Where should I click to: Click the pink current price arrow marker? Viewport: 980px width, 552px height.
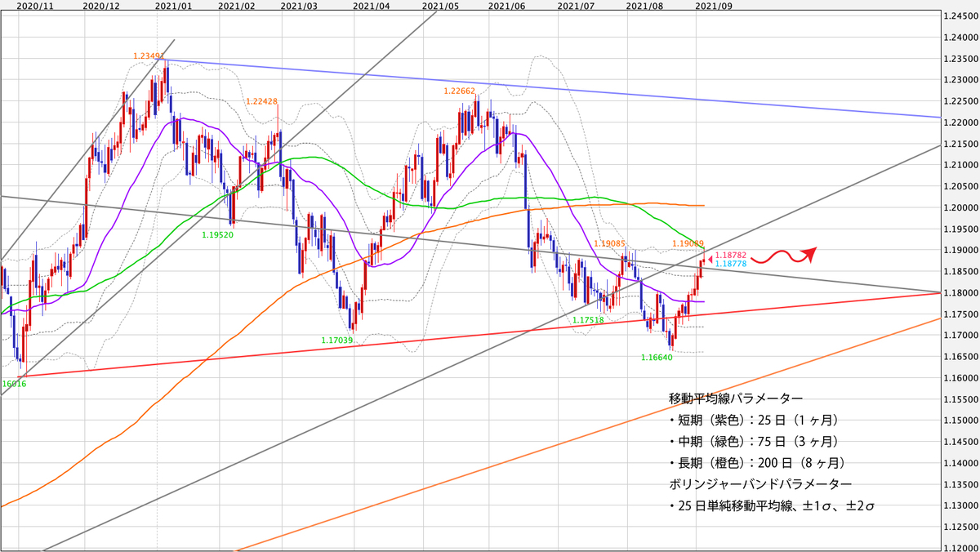click(709, 260)
